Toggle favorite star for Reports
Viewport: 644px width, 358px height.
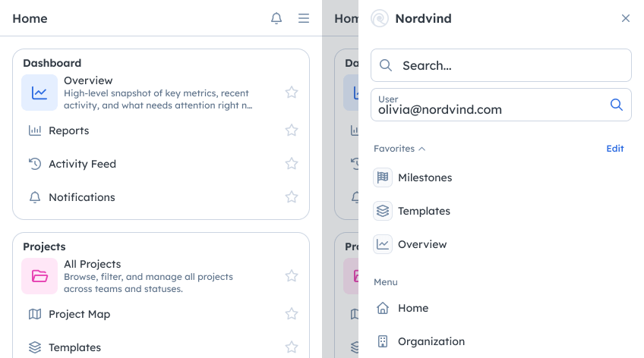[x=292, y=130]
